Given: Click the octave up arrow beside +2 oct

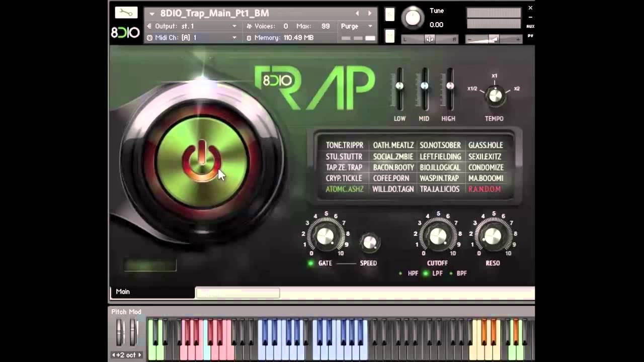Looking at the screenshot, I should pos(139,355).
